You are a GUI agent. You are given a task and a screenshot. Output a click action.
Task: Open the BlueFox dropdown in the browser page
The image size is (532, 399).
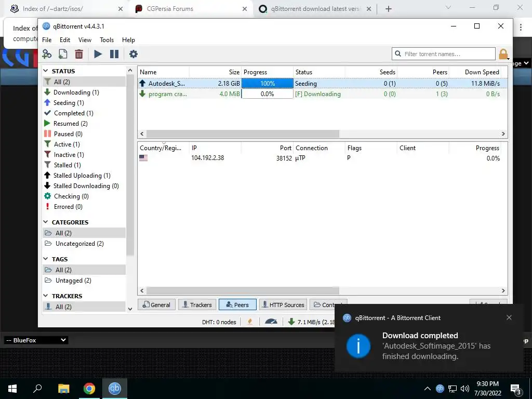[x=36, y=340]
